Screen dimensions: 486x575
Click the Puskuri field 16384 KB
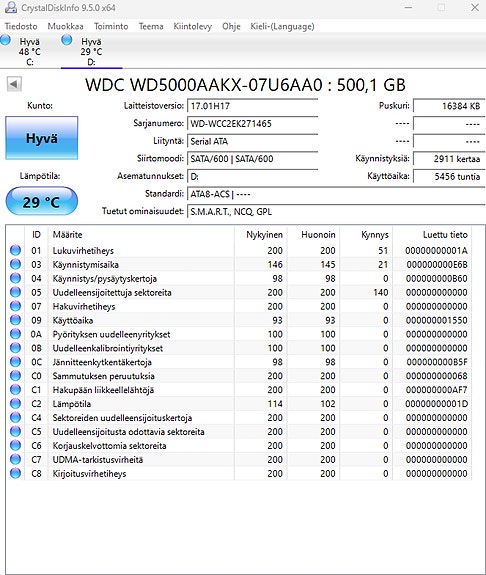click(x=449, y=106)
